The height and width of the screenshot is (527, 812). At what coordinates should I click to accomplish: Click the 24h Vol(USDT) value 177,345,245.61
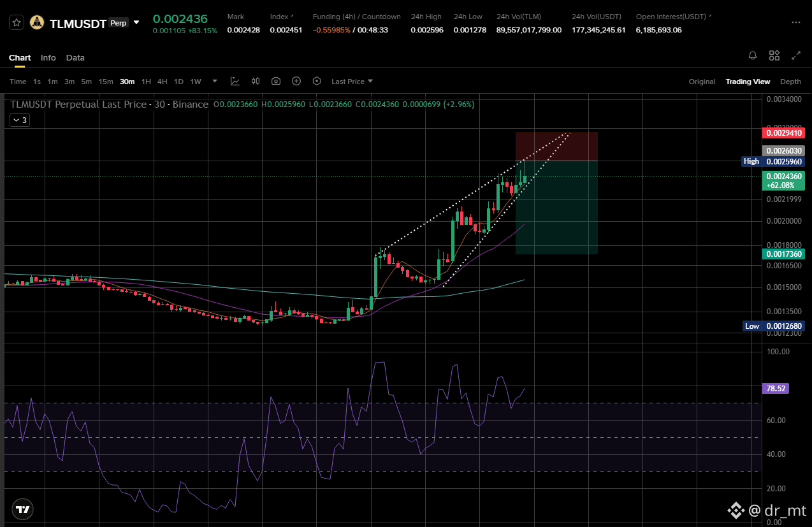click(598, 30)
